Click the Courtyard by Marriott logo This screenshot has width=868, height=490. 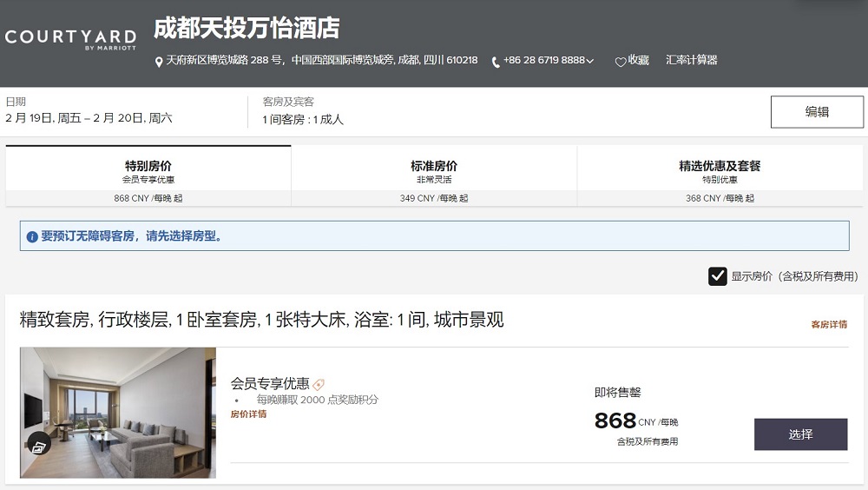70,39
